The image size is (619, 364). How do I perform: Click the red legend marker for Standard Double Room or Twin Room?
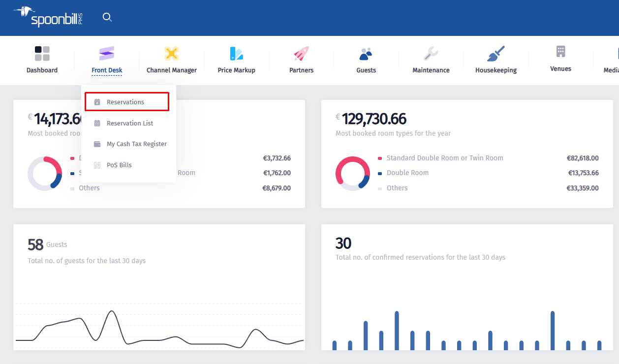[x=380, y=158]
